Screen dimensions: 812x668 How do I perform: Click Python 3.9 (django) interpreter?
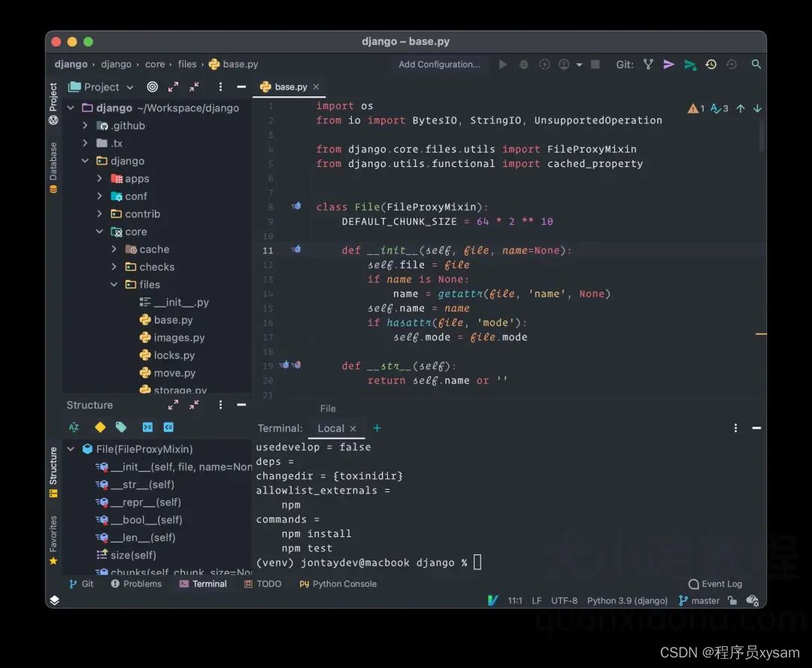(627, 600)
